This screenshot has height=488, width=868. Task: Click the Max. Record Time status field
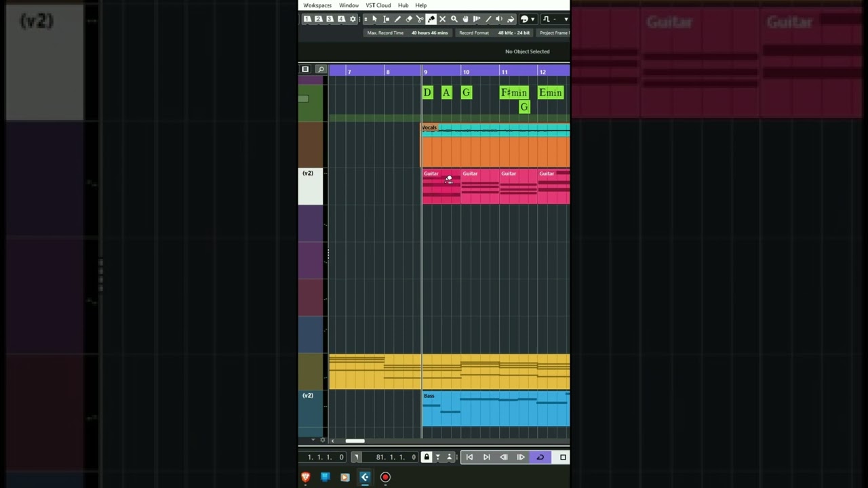[x=408, y=33]
